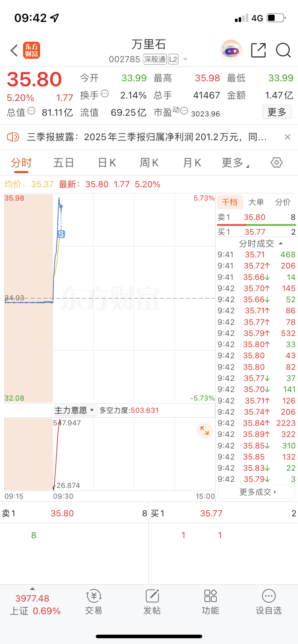Image resolution: width=298 pixels, height=644 pixels.
Task: Open the search magnifier icon
Action: point(283,50)
